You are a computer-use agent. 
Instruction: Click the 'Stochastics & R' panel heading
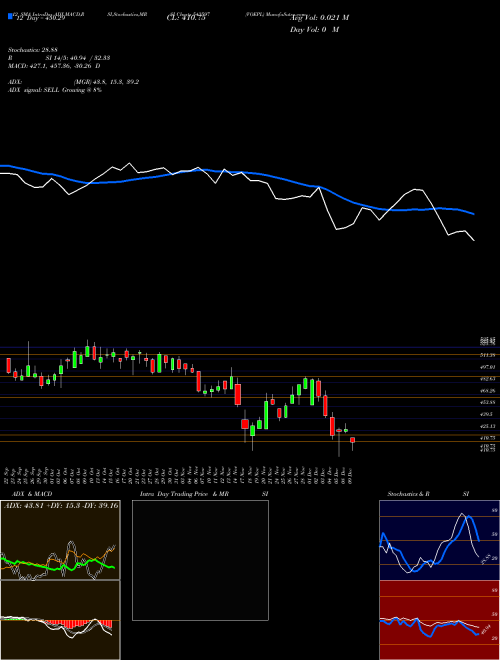[408, 494]
